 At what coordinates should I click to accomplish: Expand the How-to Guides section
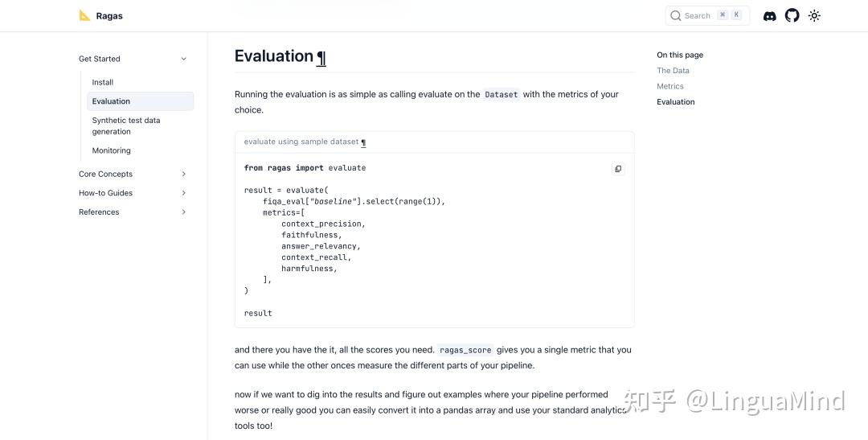pyautogui.click(x=183, y=193)
